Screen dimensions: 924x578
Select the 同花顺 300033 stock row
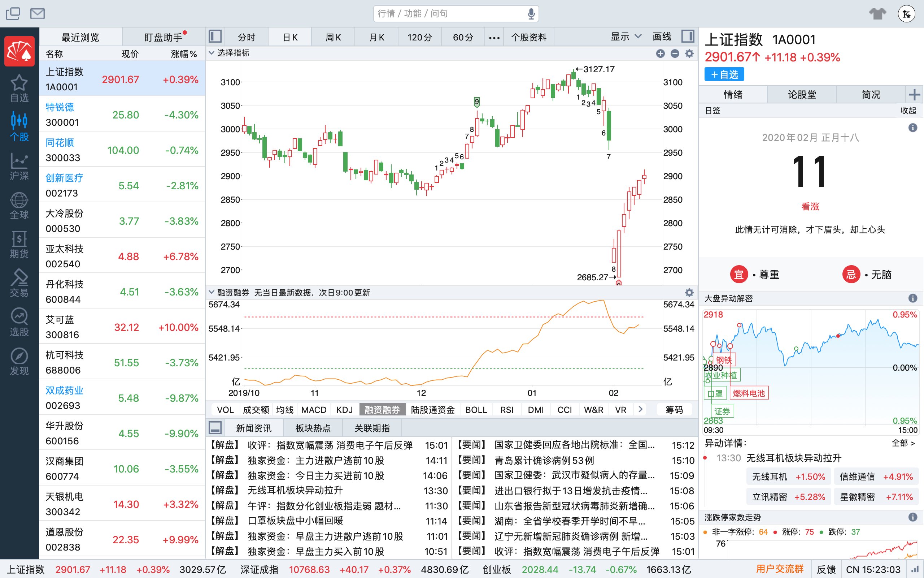click(122, 150)
